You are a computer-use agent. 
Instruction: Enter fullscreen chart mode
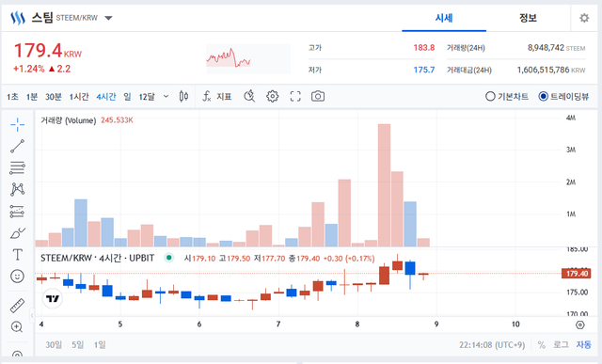[x=295, y=96]
